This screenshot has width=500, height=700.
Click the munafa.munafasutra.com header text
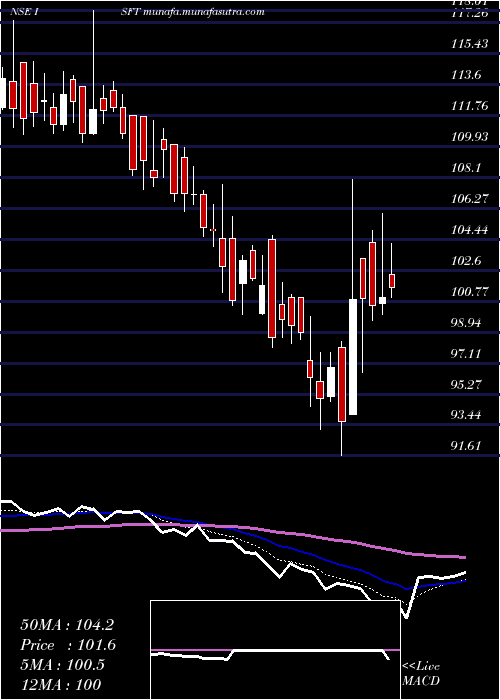click(x=204, y=12)
